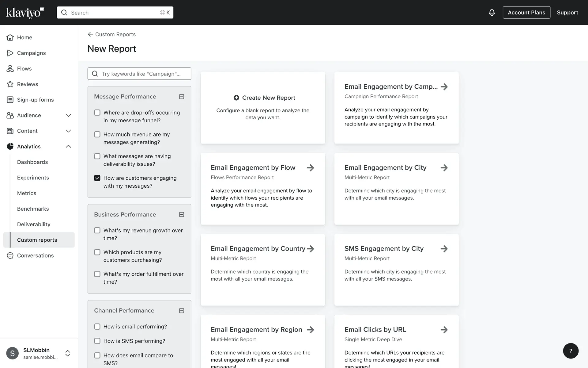588x368 pixels.
Task: Go back to Custom Reports link
Action: point(112,34)
